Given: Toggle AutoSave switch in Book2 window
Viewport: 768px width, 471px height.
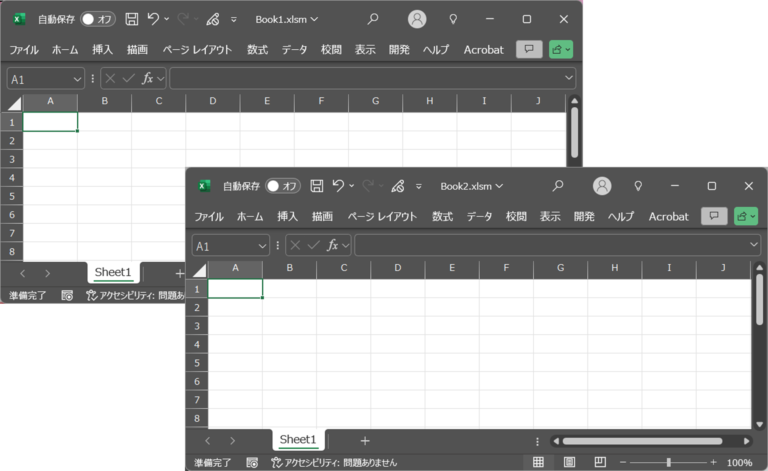Looking at the screenshot, I should click(283, 186).
